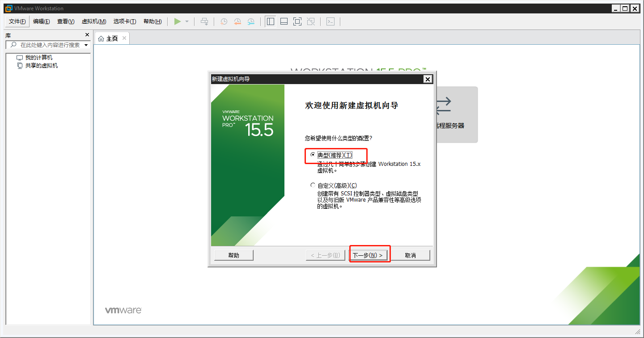The image size is (644, 338).
Task: Open the 编辑(E) menu
Action: (x=42, y=21)
